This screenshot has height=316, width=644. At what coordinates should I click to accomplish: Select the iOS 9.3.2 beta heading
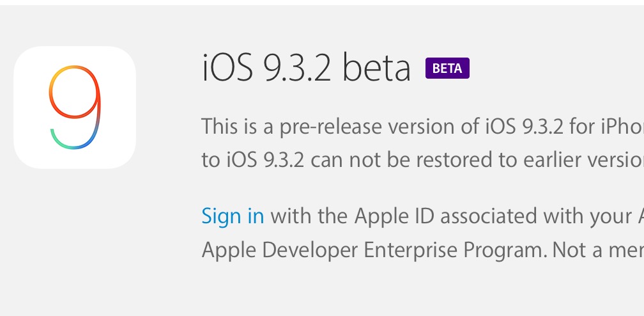pos(306,68)
